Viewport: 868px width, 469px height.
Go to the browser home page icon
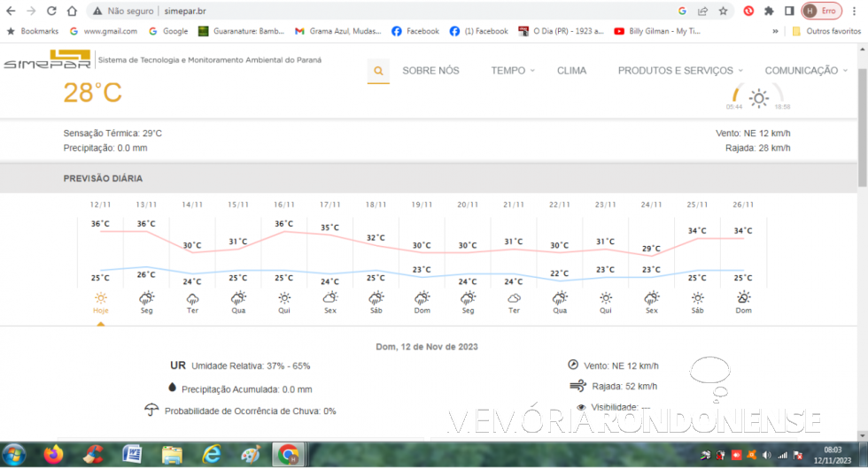click(71, 12)
